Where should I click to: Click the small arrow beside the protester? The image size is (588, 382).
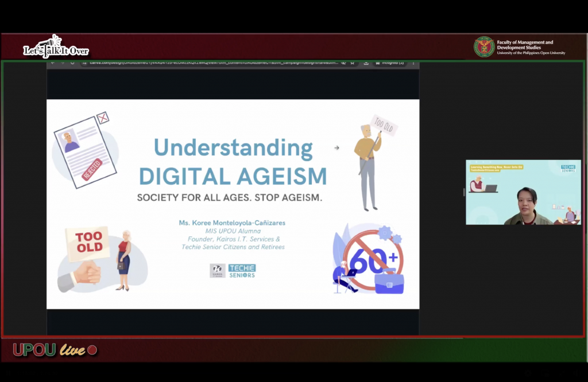point(336,147)
